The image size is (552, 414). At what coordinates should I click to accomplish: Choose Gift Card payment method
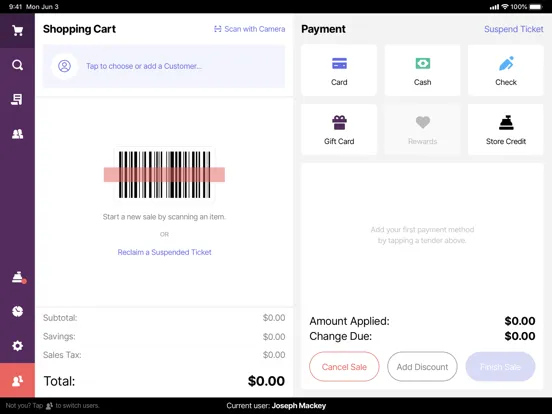(x=339, y=129)
